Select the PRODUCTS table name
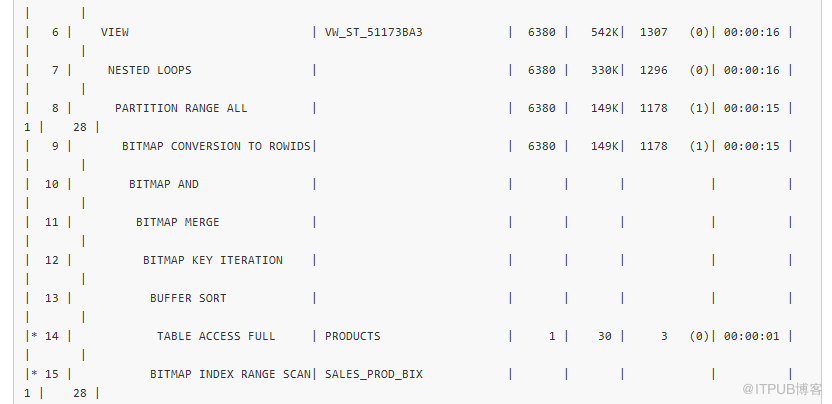 pos(352,336)
